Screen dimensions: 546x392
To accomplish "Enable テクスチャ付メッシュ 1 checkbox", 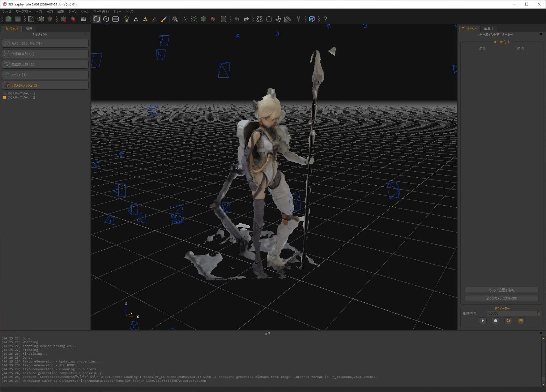I will pyautogui.click(x=4, y=94).
